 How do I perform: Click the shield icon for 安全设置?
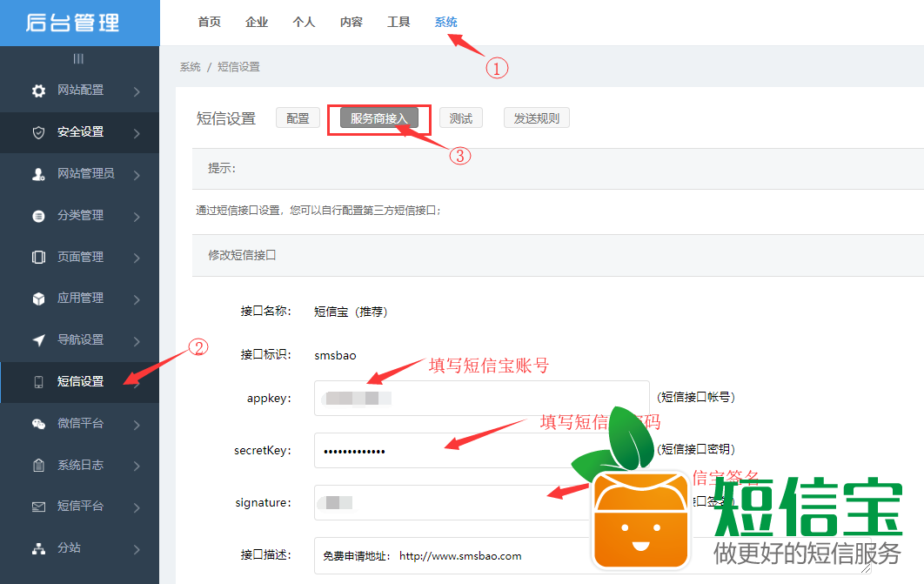(38, 132)
